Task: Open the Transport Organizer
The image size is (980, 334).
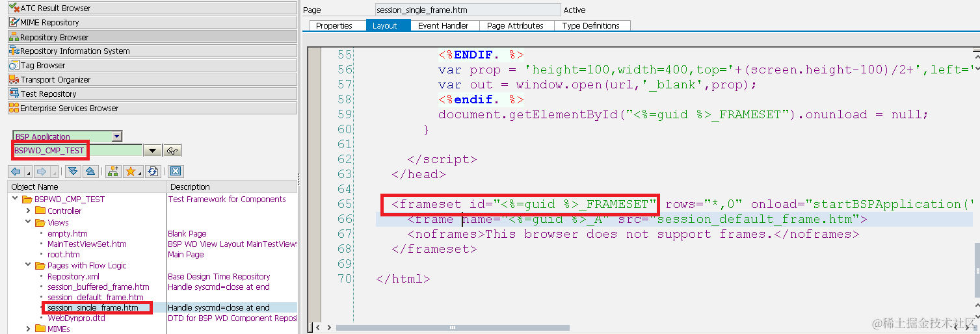Action: click(x=152, y=79)
